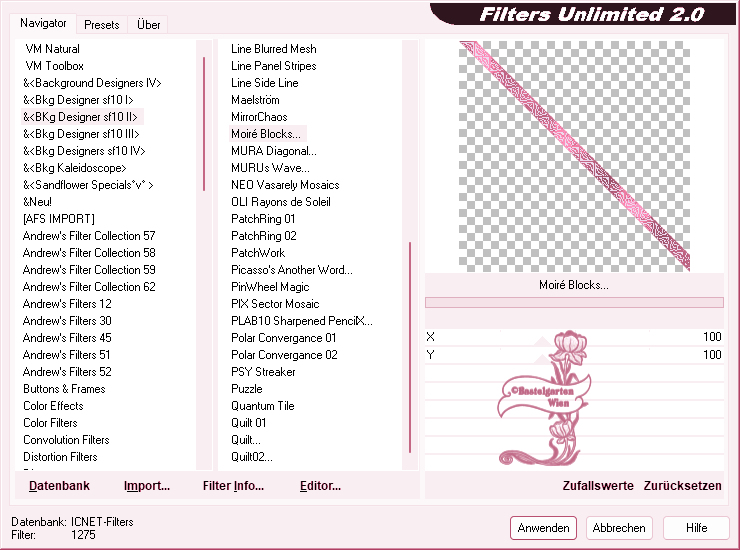Choose the Polar Convergence 01 filter

pos(284,338)
